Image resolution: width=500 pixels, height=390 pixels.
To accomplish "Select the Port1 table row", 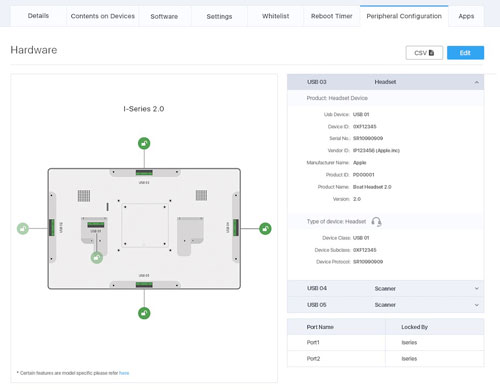I will 385,342.
